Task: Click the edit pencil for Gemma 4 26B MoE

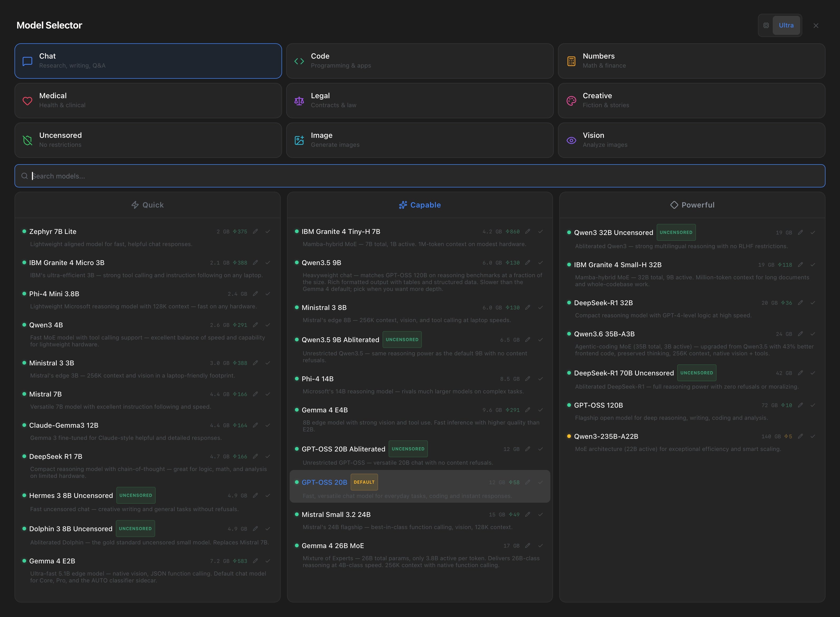Action: click(528, 546)
